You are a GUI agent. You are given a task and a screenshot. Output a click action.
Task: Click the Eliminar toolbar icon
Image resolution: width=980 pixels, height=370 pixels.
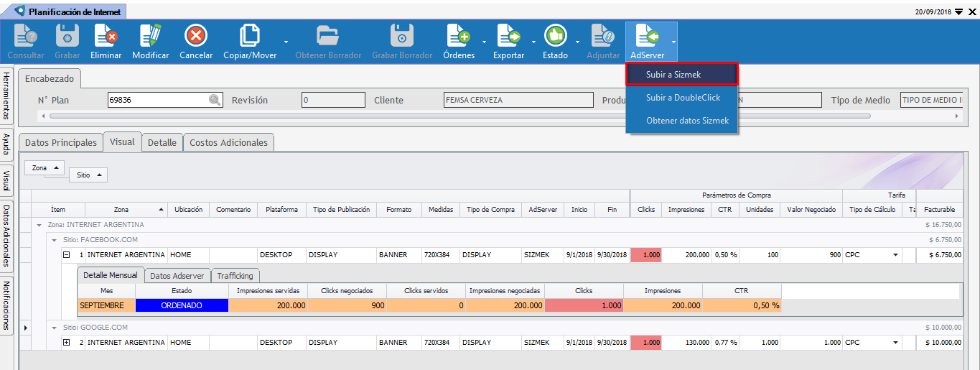[106, 36]
